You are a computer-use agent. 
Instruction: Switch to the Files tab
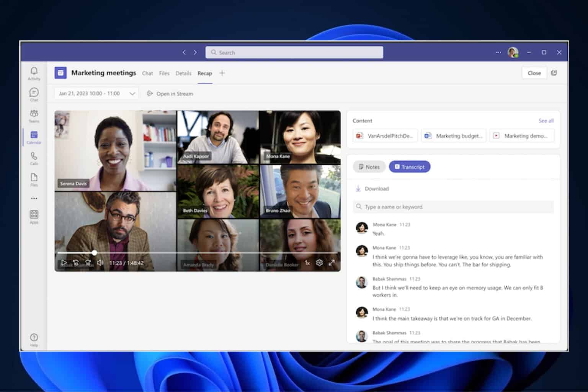click(x=164, y=73)
